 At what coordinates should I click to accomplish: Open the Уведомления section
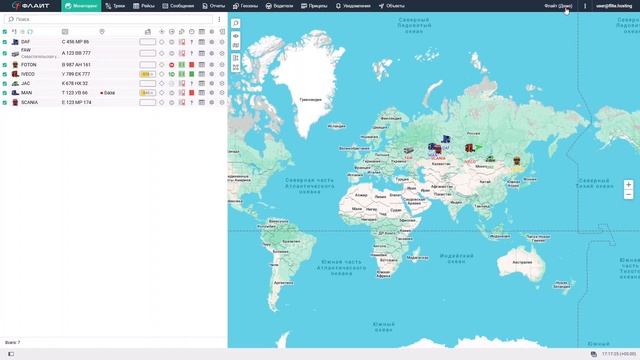[353, 6]
